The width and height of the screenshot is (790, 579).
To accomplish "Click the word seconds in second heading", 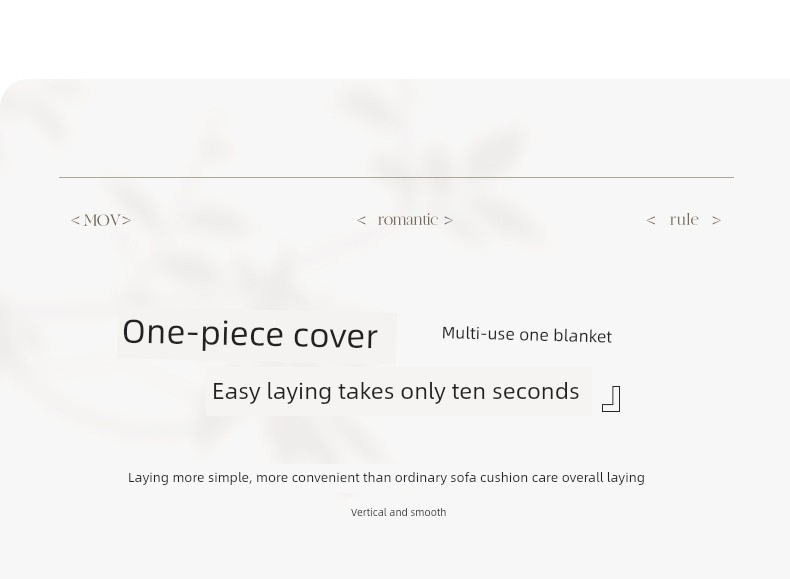I will point(536,392).
